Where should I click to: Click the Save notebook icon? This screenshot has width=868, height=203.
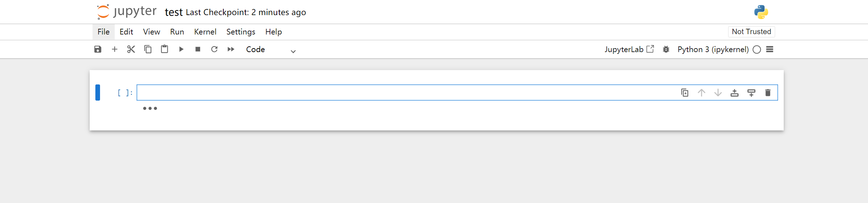98,49
